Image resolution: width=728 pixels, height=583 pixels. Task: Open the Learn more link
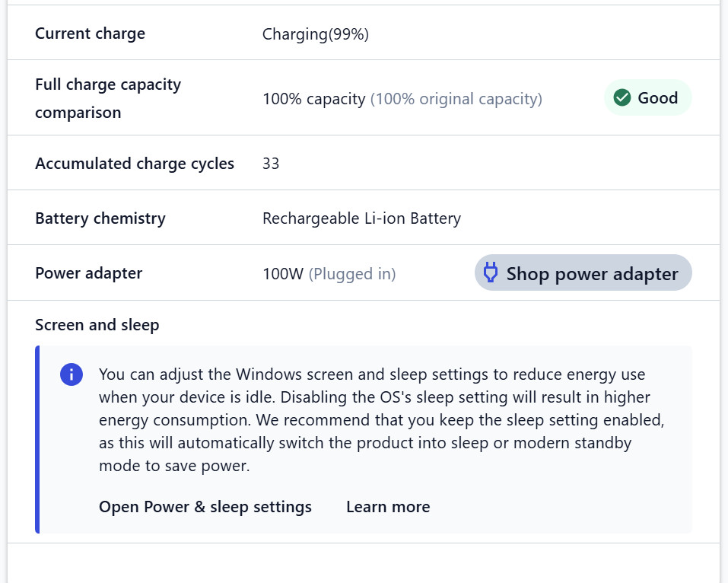388,507
